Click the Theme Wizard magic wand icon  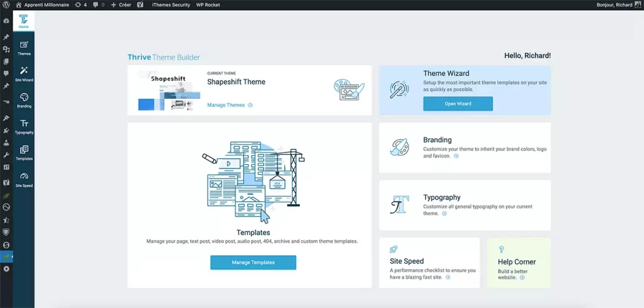tap(399, 89)
